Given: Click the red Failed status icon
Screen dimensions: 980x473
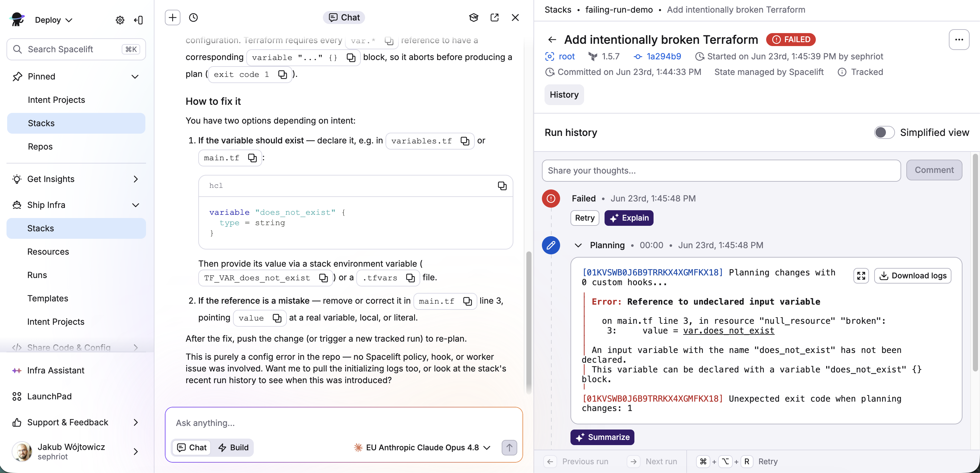Looking at the screenshot, I should pos(550,199).
